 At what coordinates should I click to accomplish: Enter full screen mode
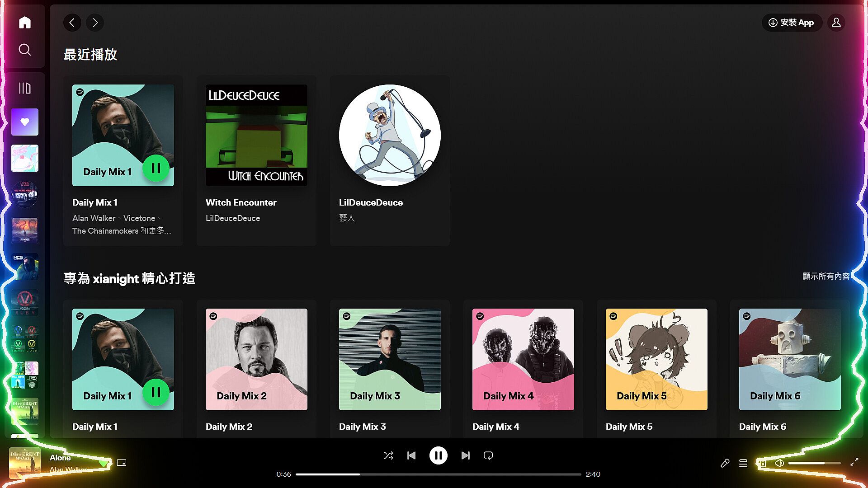click(854, 462)
